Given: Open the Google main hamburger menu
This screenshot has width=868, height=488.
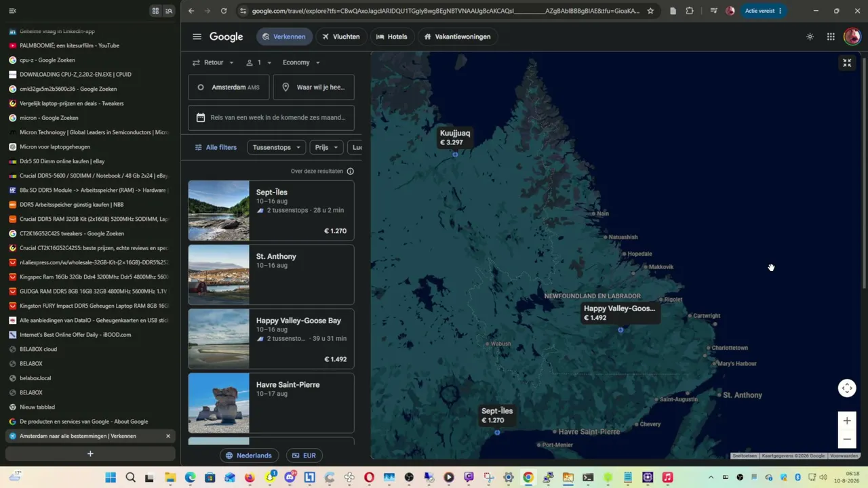Looking at the screenshot, I should 197,37.
